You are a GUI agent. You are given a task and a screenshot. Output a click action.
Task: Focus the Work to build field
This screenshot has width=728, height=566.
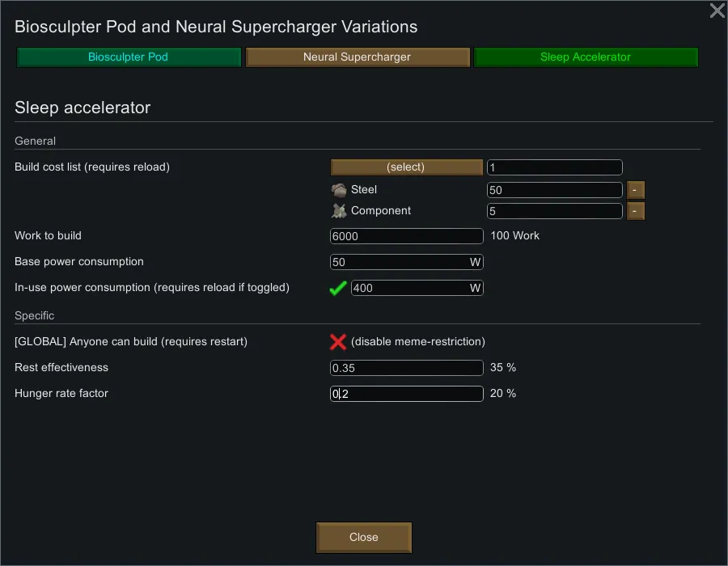coord(406,236)
